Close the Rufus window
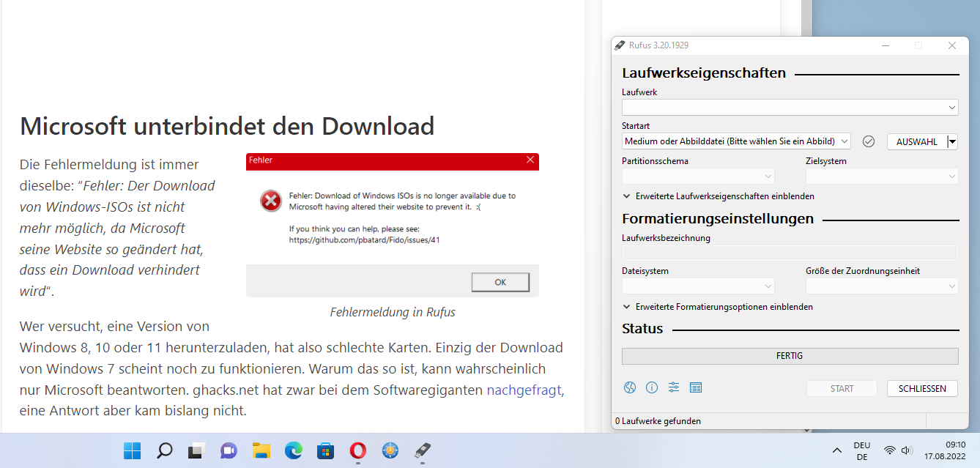This screenshot has height=468, width=980. tap(952, 45)
